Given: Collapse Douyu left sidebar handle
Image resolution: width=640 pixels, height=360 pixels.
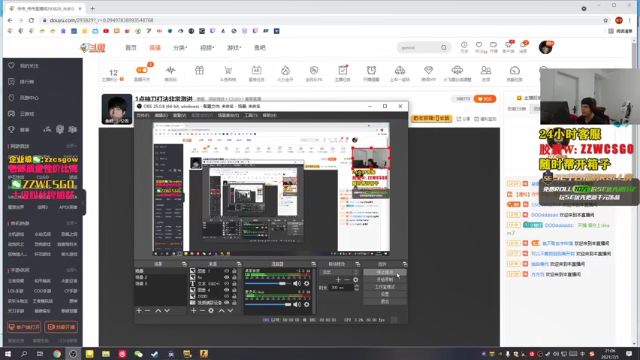Looking at the screenshot, I should pos(84,202).
